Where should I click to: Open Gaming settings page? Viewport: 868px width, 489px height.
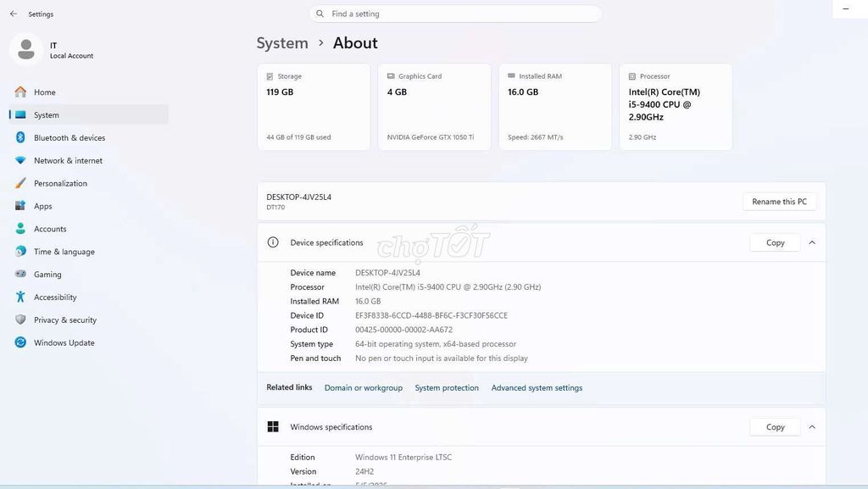[x=88, y=274]
